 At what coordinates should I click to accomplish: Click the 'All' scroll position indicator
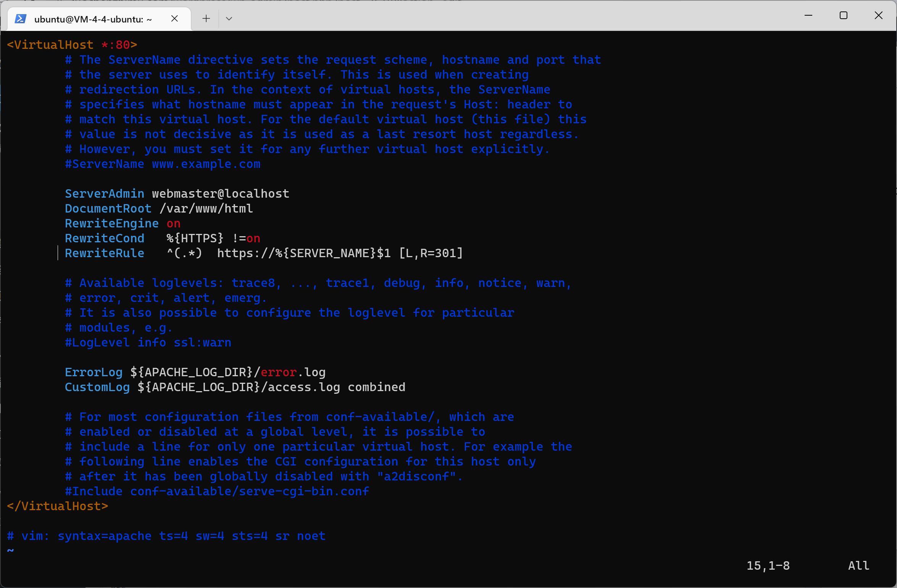[859, 565]
